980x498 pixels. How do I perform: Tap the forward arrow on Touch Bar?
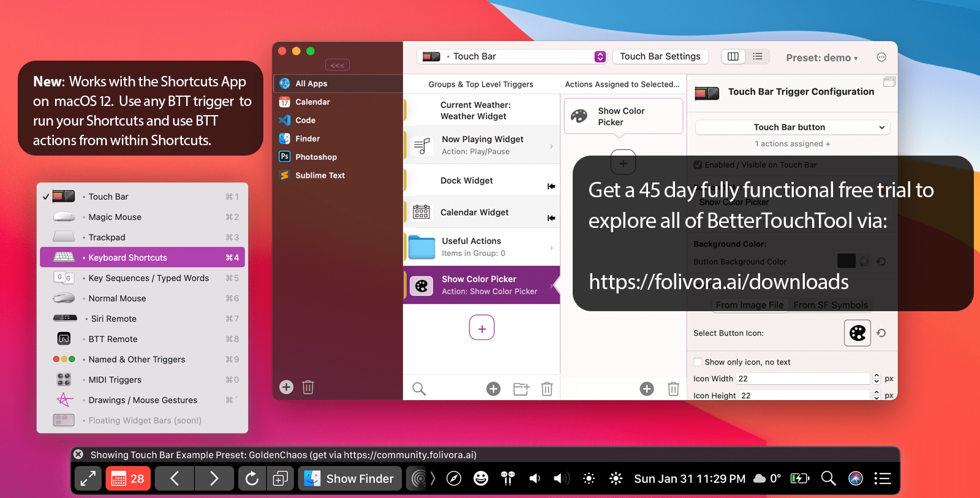pyautogui.click(x=214, y=478)
